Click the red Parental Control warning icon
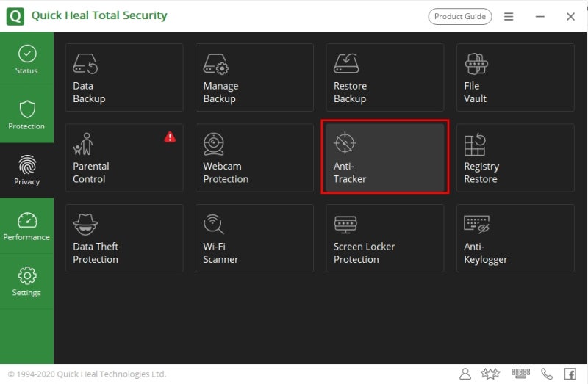The image size is (588, 384). (170, 137)
